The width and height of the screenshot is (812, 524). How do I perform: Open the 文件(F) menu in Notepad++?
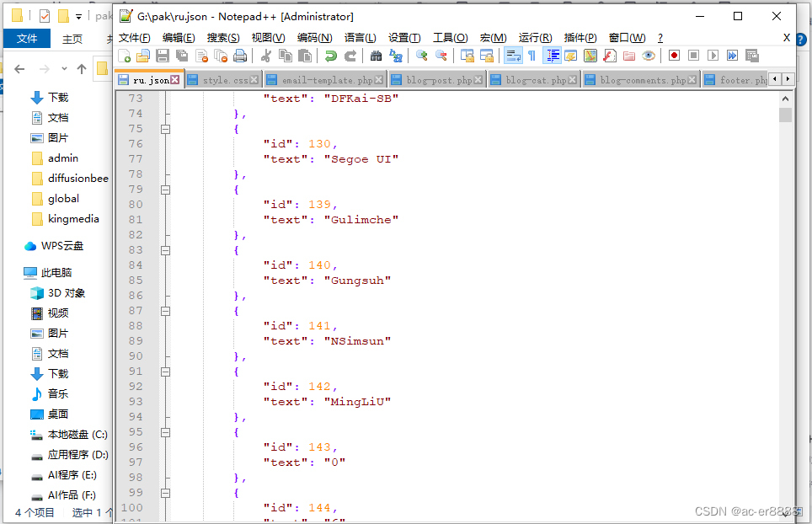pos(135,38)
